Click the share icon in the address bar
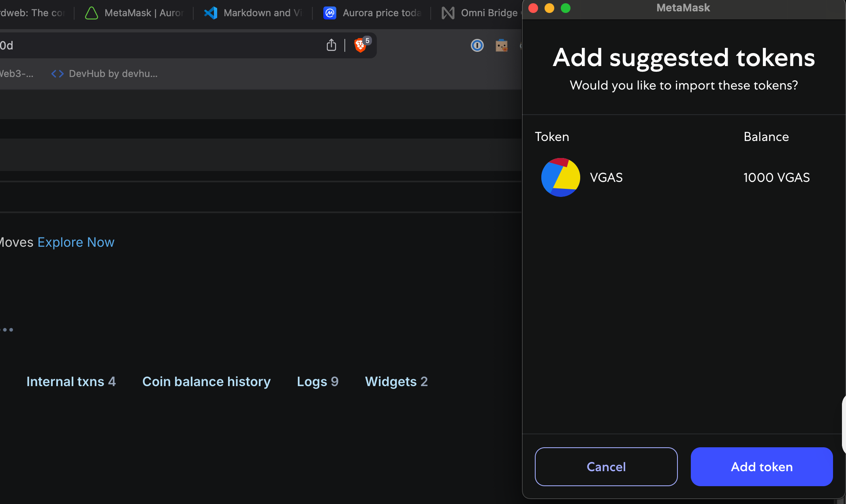The width and height of the screenshot is (846, 504). (331, 45)
